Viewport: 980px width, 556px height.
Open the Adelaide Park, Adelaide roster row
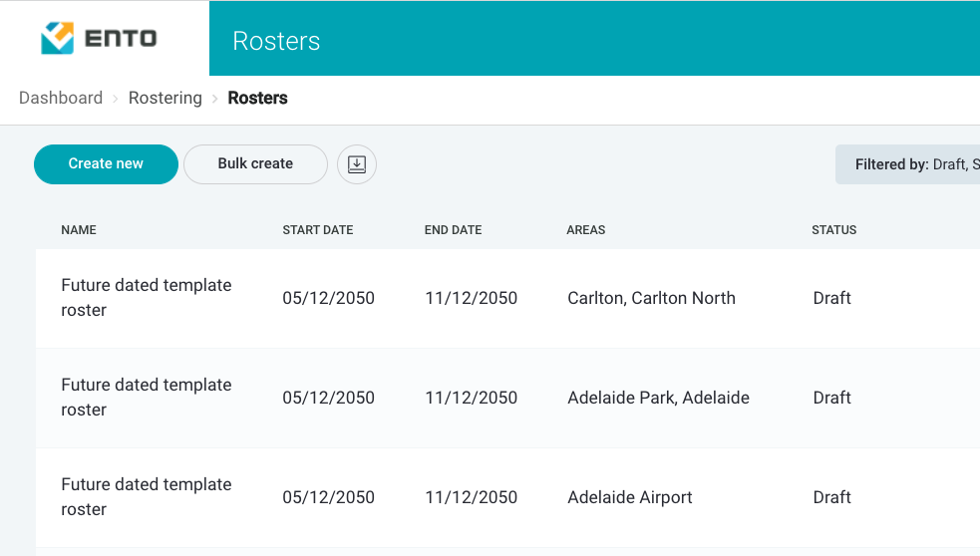point(507,398)
